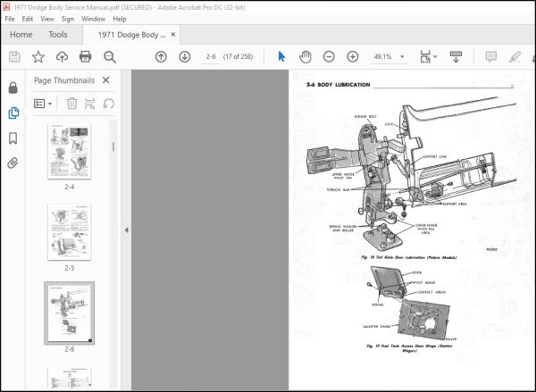Open the View menu
536x392 pixels.
coord(47,19)
